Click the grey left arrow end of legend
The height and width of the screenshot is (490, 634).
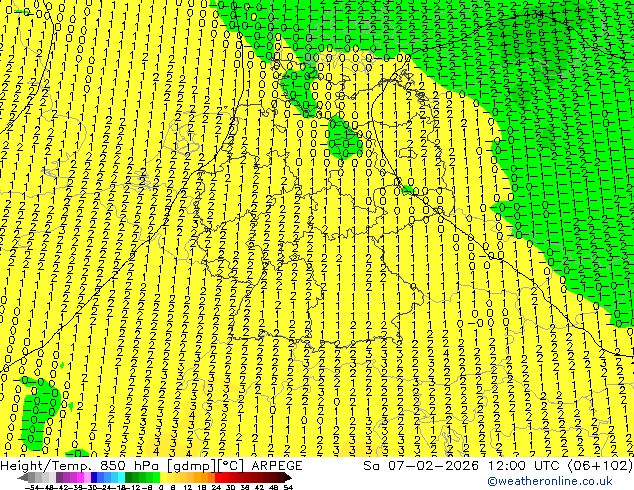click(x=23, y=477)
